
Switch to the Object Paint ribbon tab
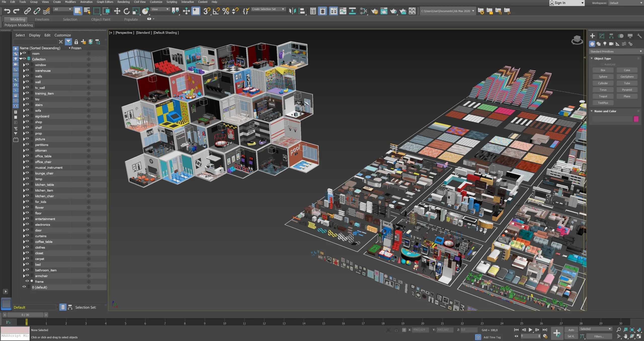coord(101,19)
